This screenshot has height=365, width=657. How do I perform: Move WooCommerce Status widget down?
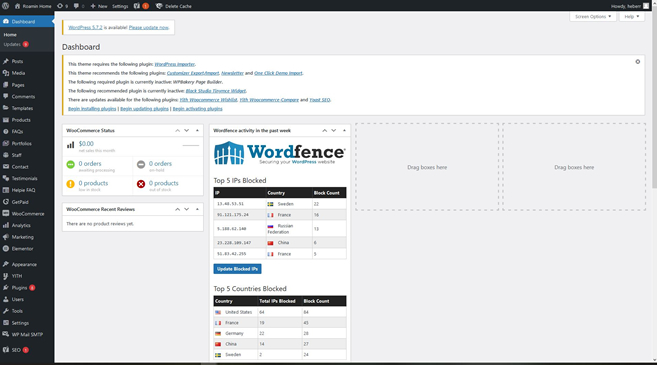[x=187, y=131]
